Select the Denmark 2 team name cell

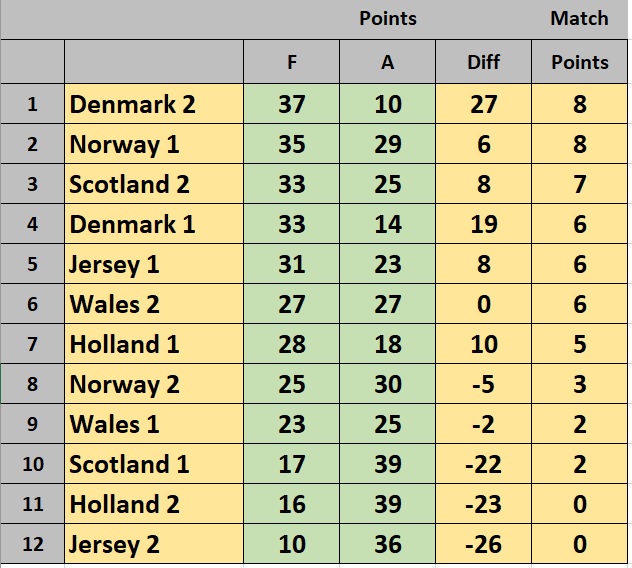click(x=154, y=104)
